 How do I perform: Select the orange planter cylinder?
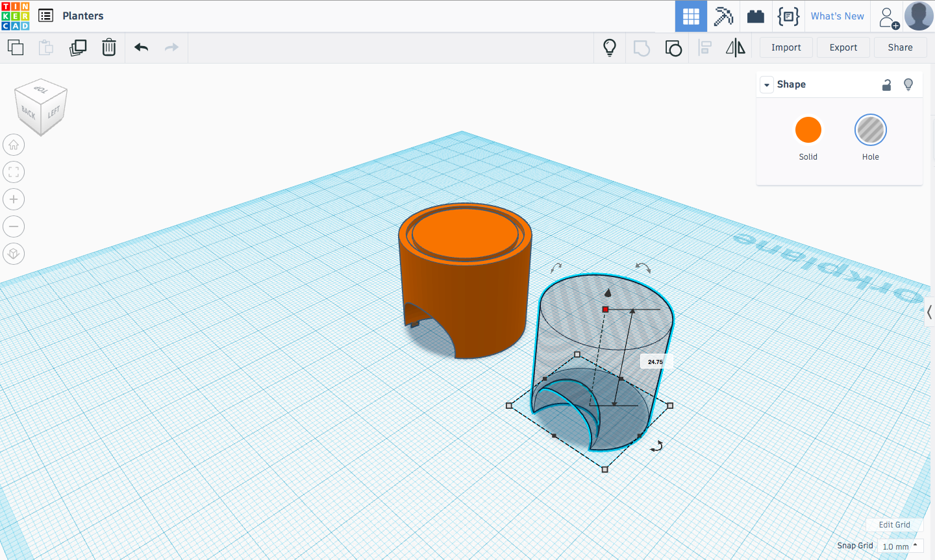click(465, 282)
